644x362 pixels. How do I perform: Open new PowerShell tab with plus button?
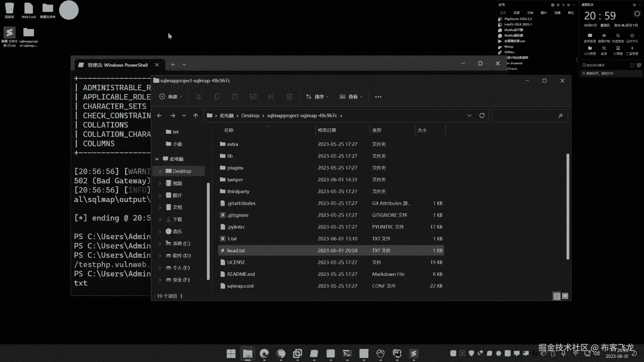[x=173, y=65]
